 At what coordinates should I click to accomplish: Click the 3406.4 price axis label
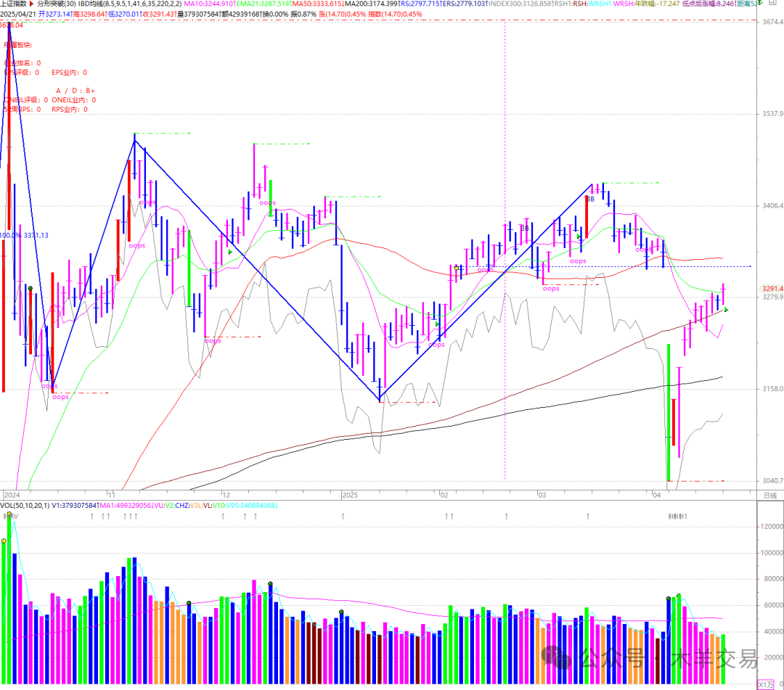tap(772, 206)
